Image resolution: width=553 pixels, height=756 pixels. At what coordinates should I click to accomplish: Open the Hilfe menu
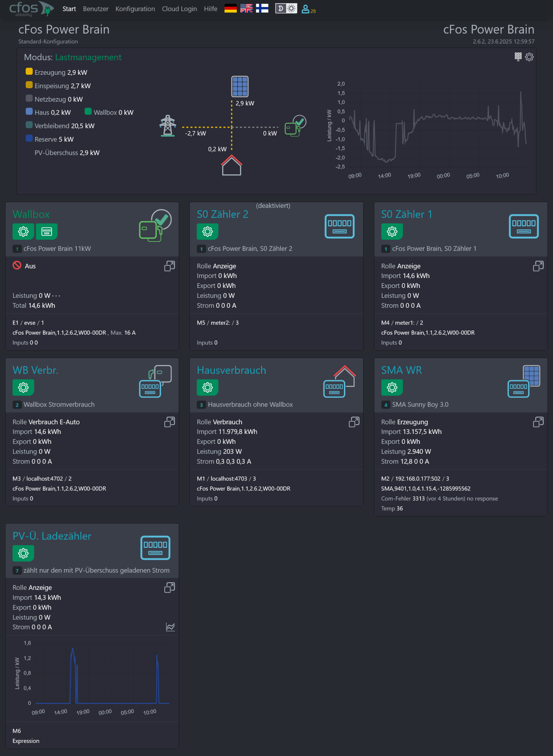pos(211,9)
